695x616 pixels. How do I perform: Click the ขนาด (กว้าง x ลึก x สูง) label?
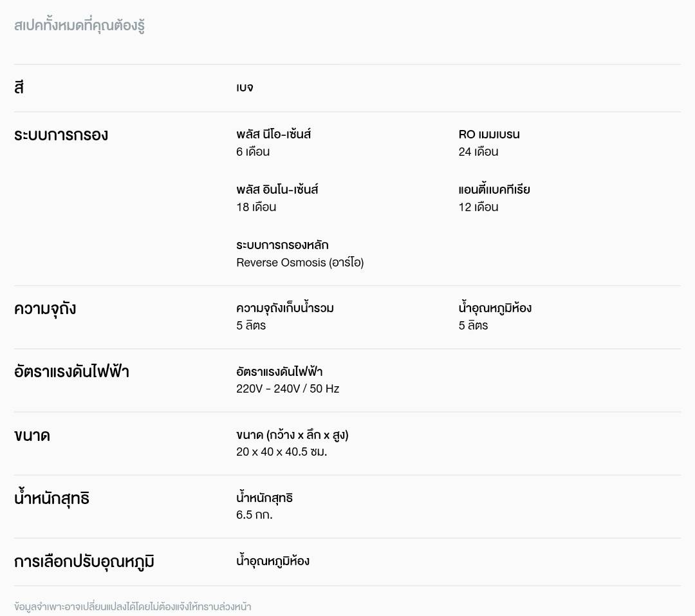coord(292,435)
